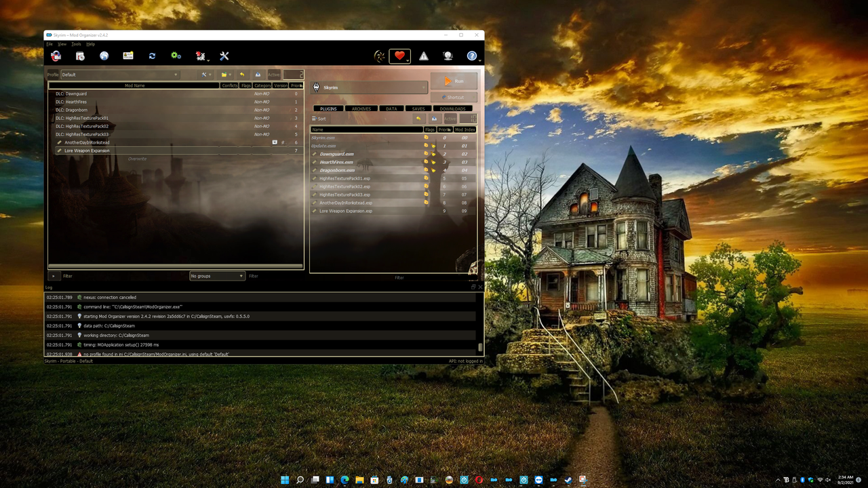Image resolution: width=868 pixels, height=488 pixels.
Task: Open the No groups dropdown
Action: pos(217,276)
